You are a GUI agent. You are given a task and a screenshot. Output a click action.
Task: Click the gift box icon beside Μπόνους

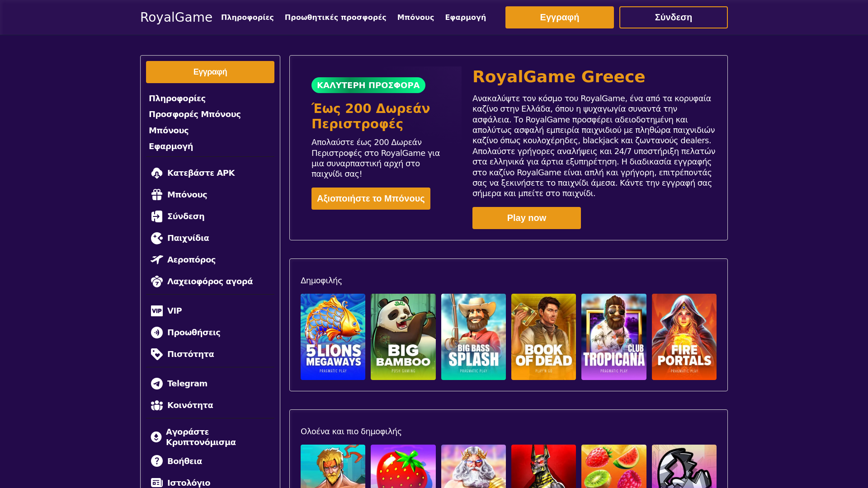157,195
